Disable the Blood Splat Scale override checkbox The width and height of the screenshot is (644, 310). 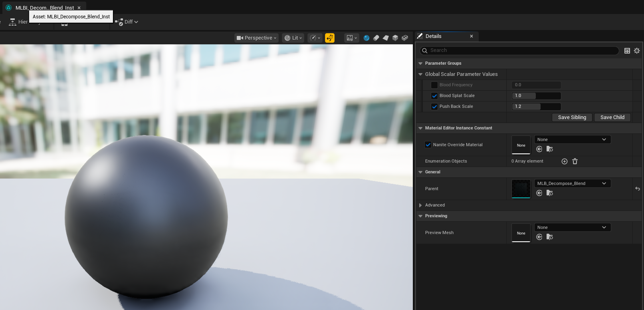coord(434,96)
